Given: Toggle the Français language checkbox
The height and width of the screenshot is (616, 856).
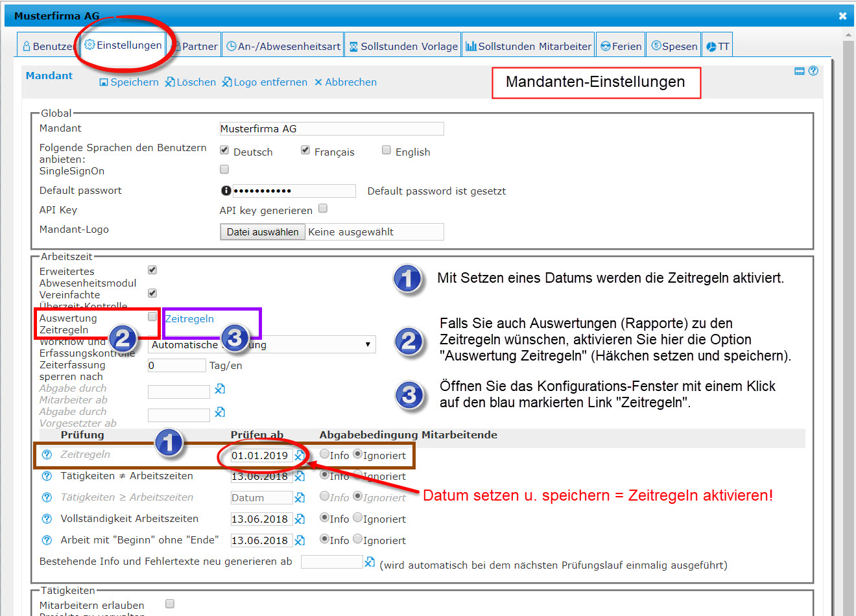Looking at the screenshot, I should pos(305,150).
